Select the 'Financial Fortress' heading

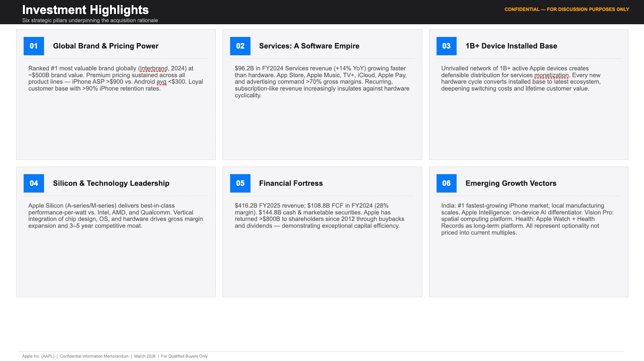[291, 183]
